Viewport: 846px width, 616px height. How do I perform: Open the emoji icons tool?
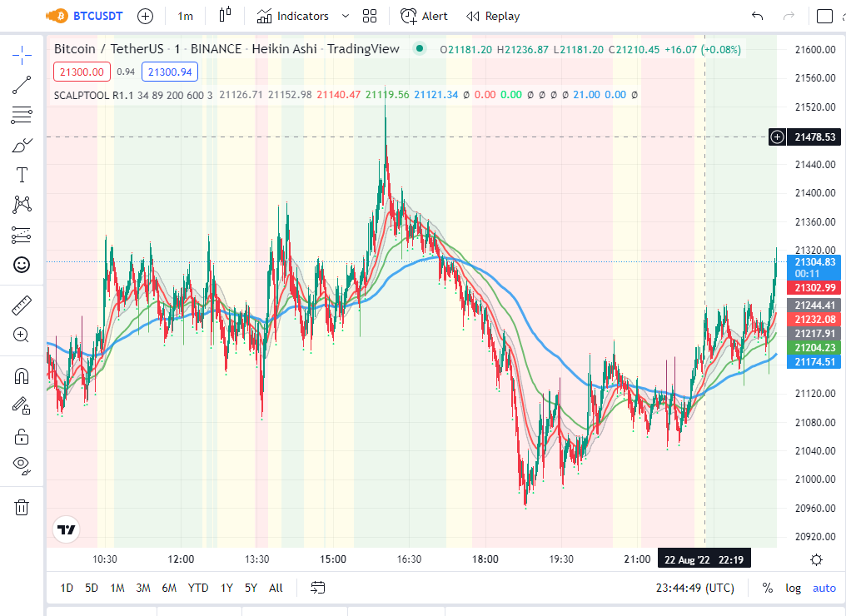[22, 265]
